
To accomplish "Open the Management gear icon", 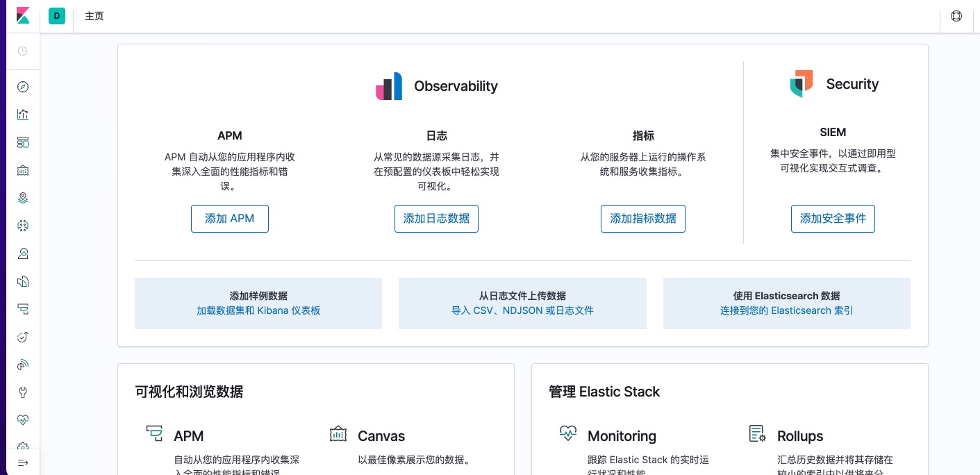I will pos(23,447).
